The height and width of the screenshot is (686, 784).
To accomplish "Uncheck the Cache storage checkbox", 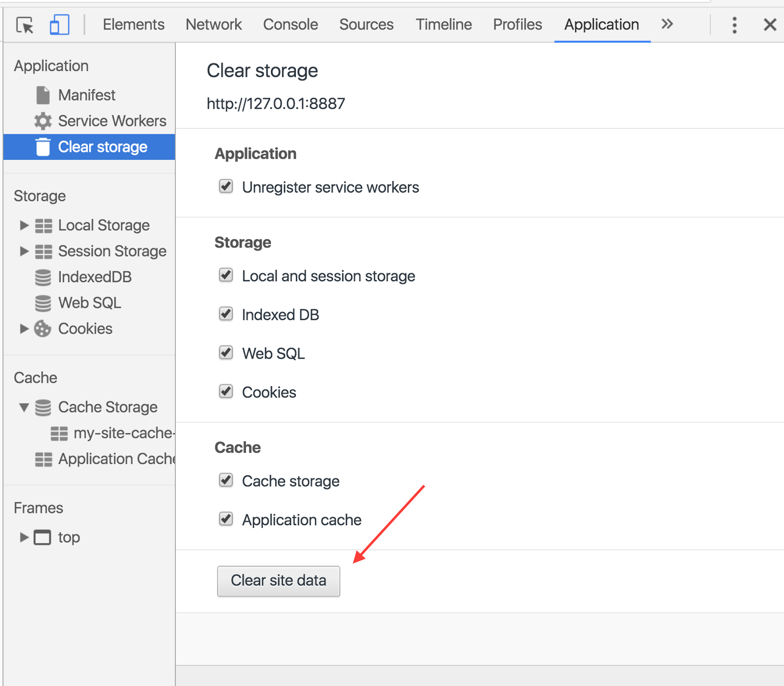I will [x=226, y=480].
